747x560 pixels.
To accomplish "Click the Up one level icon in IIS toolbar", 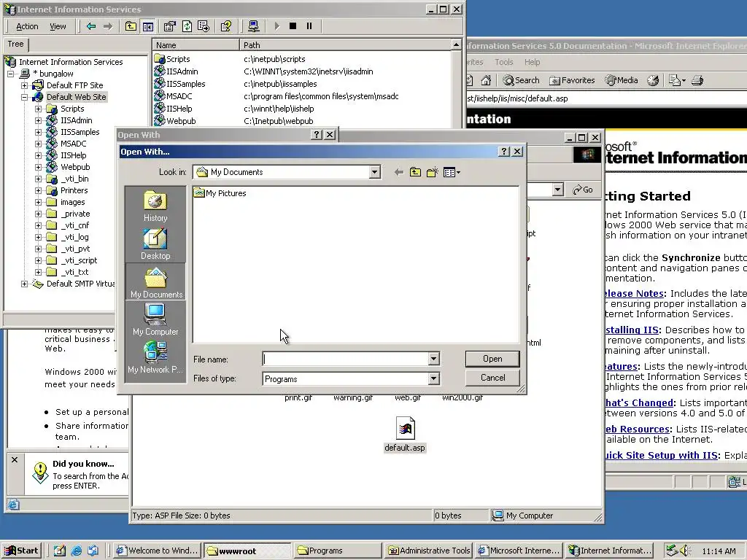I will [x=131, y=26].
